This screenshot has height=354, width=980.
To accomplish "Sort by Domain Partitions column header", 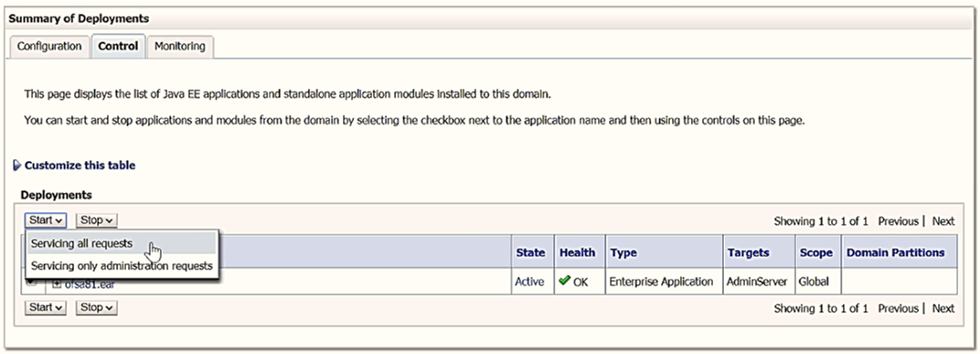I will pos(895,252).
